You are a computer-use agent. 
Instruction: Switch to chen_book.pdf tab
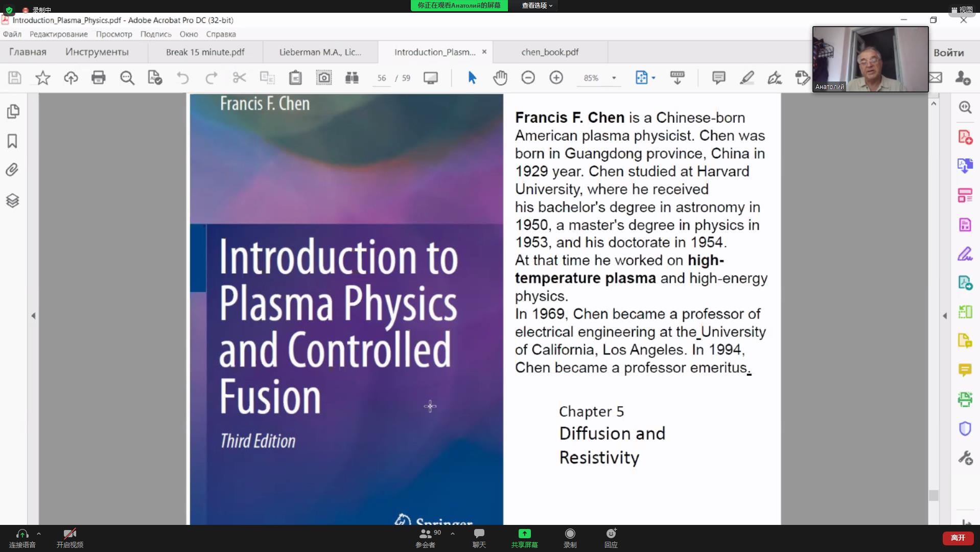[550, 52]
